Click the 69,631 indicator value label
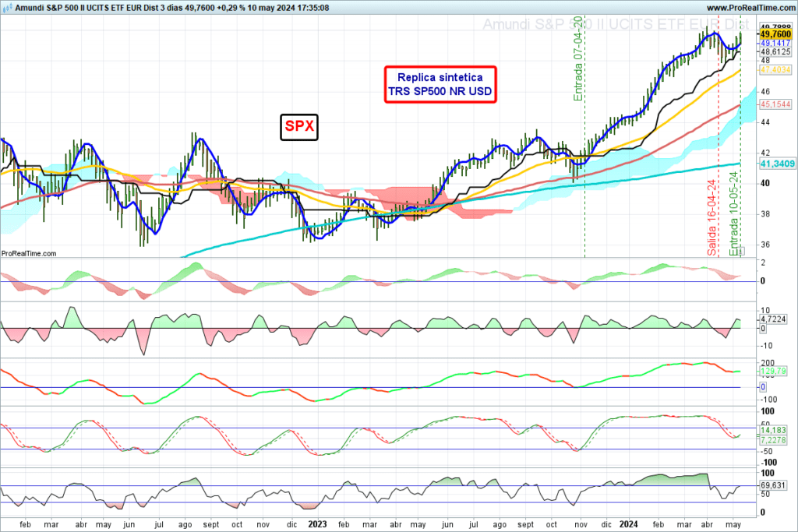Screen dimensions: 798x532 (773, 486)
